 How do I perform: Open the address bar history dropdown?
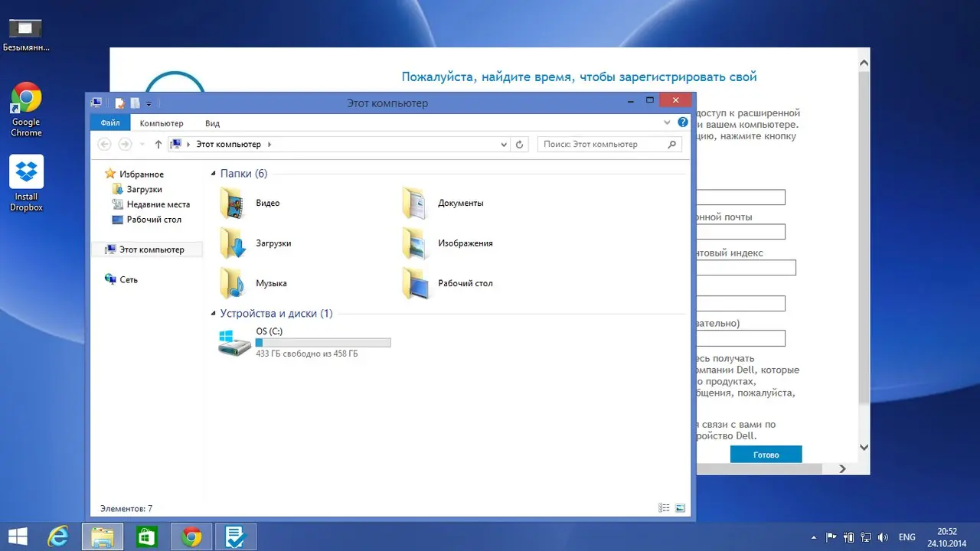504,144
